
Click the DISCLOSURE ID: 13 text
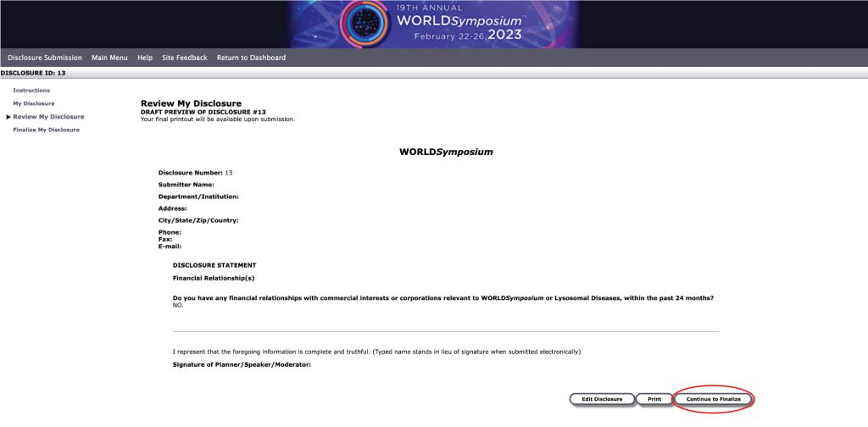tap(33, 73)
